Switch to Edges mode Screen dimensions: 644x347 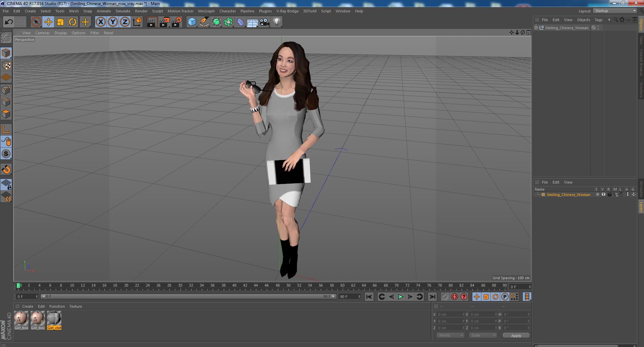(6, 102)
